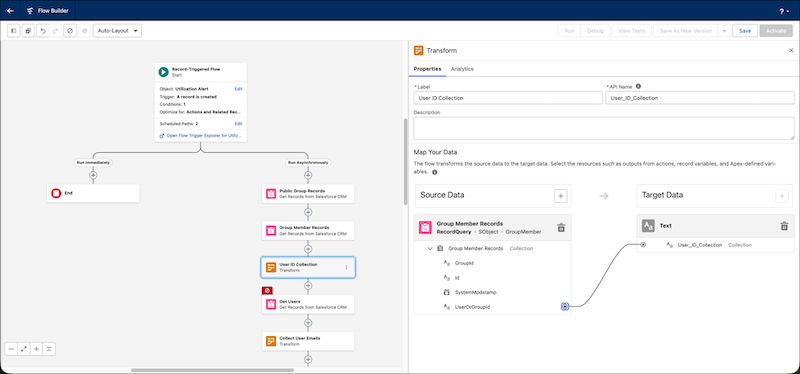The height and width of the screenshot is (374, 800).
Task: Zoom out the canvas
Action: (x=11, y=349)
